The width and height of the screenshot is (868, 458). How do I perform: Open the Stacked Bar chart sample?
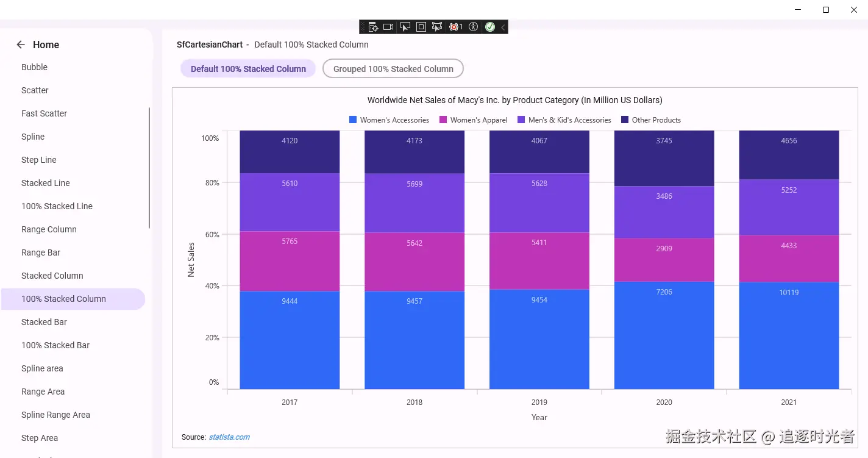click(44, 322)
